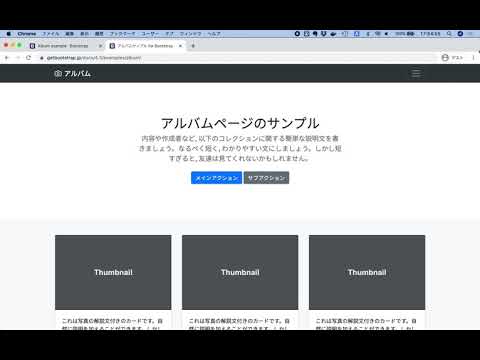The width and height of the screenshot is (480, 360).
Task: Click the volume icon in menu bar
Action: [387, 34]
